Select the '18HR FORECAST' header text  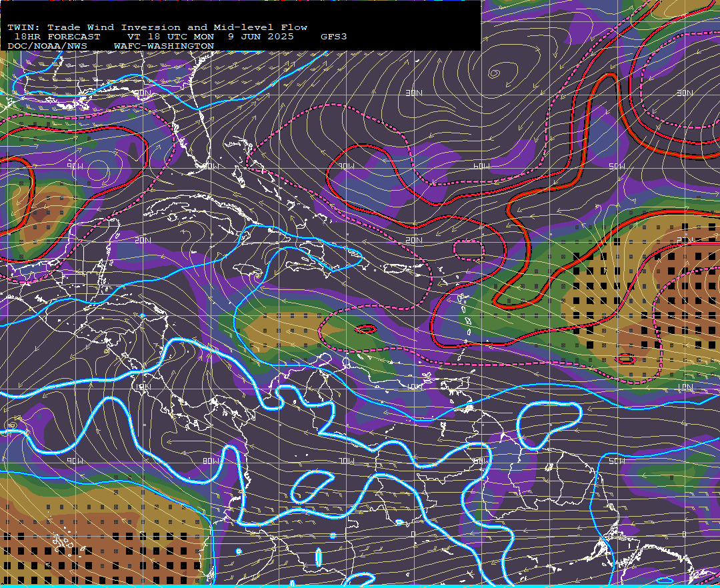coord(57,37)
